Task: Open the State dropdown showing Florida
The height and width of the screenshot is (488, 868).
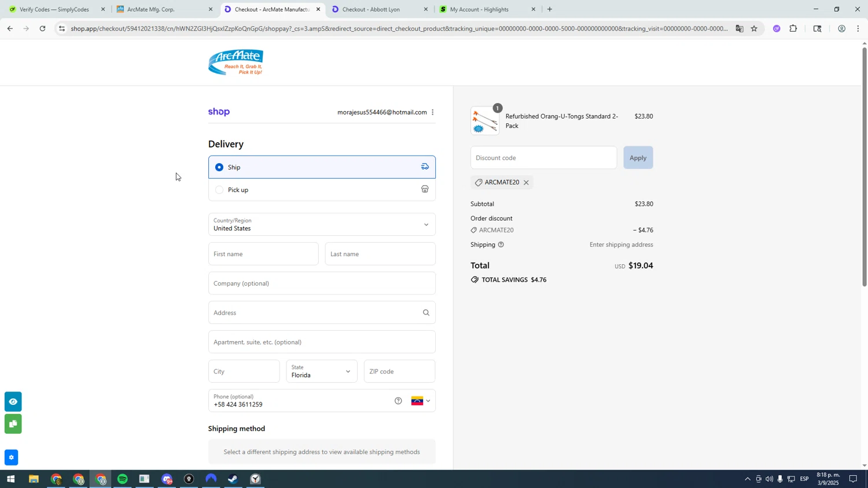Action: [x=322, y=371]
